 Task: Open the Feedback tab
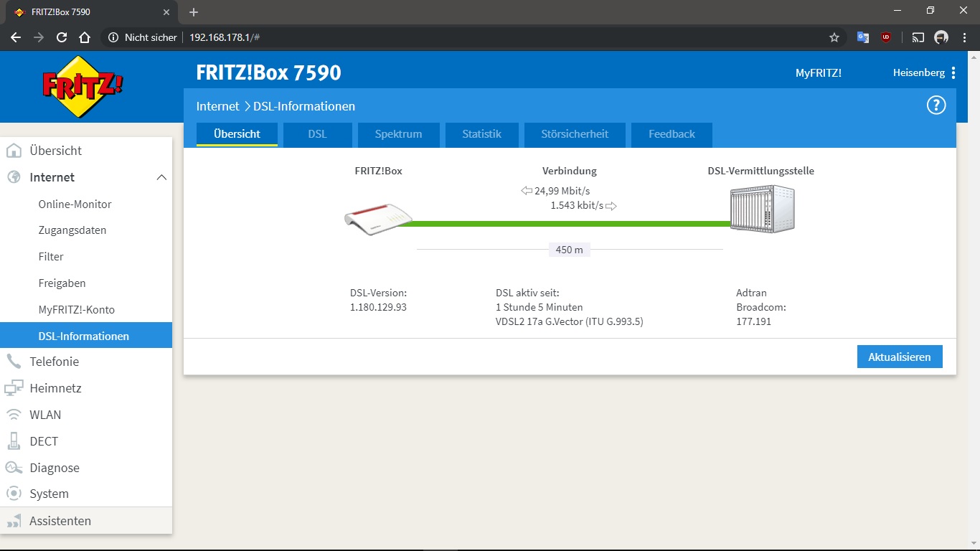pos(672,134)
